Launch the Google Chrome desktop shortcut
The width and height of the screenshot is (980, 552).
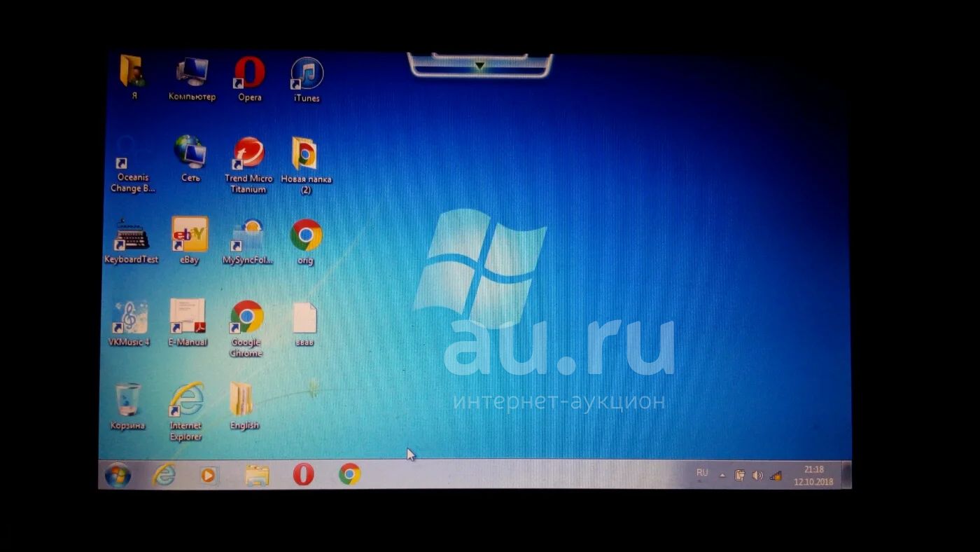(x=246, y=317)
